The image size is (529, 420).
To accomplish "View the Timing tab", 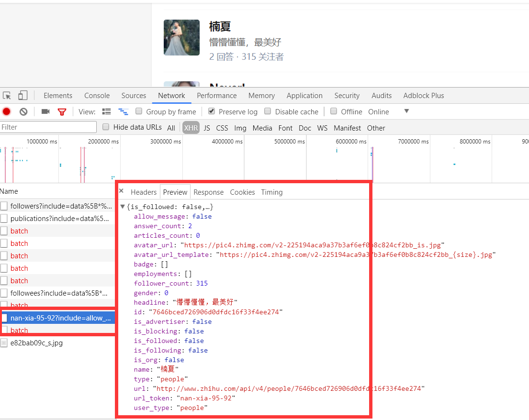I will (271, 192).
